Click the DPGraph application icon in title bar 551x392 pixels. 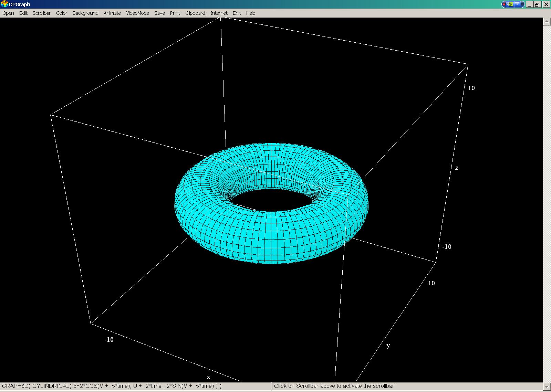pos(4,4)
